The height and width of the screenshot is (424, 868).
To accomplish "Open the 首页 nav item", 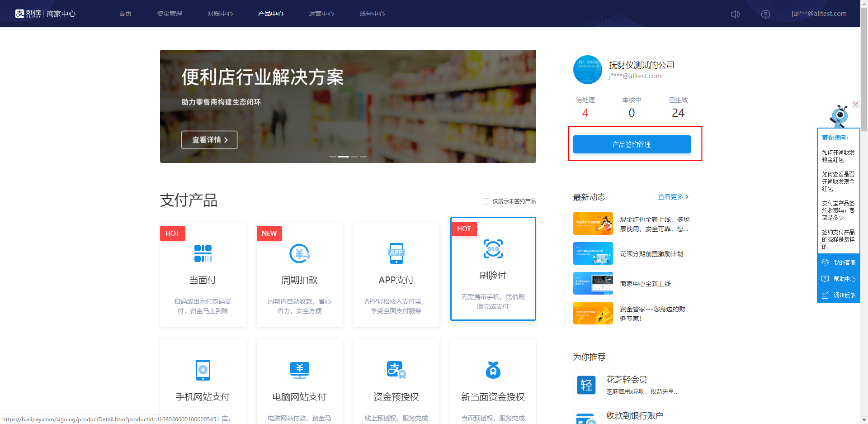I will point(125,14).
